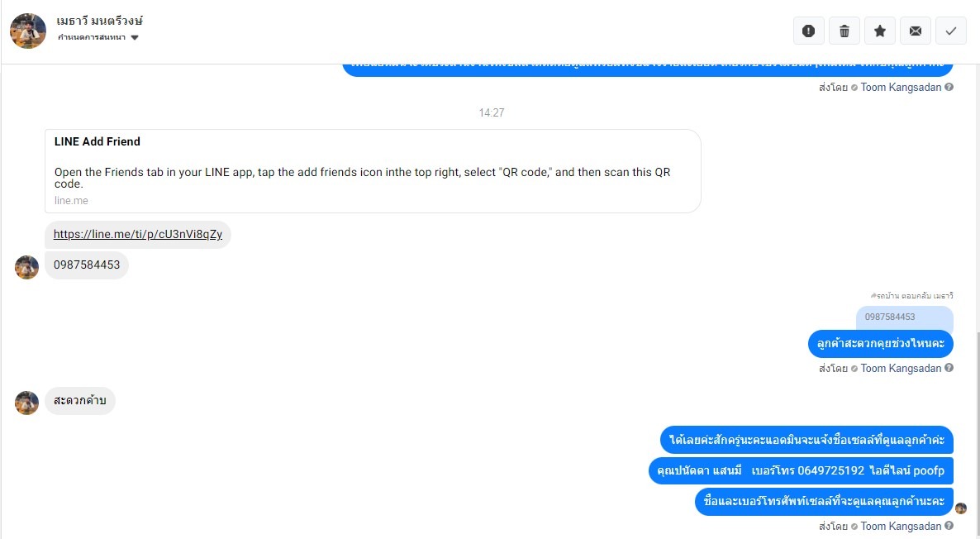980x539 pixels.
Task: Click the help icon beside top Toom Kangsadan
Action: click(949, 87)
